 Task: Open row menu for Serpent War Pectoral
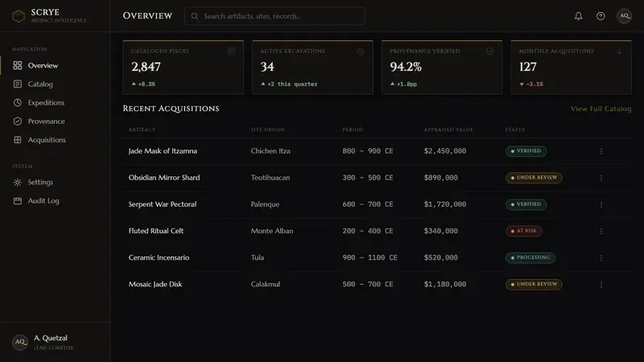[601, 204]
